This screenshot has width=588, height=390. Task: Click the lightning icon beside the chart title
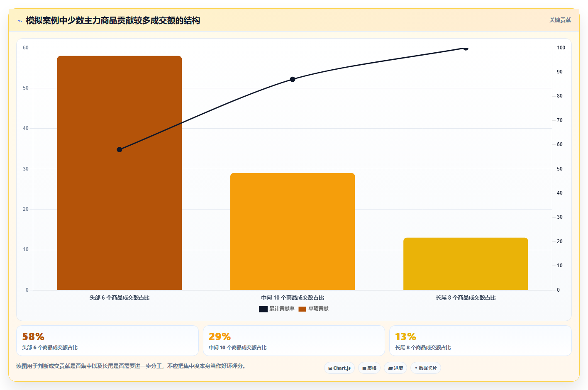[x=20, y=21]
